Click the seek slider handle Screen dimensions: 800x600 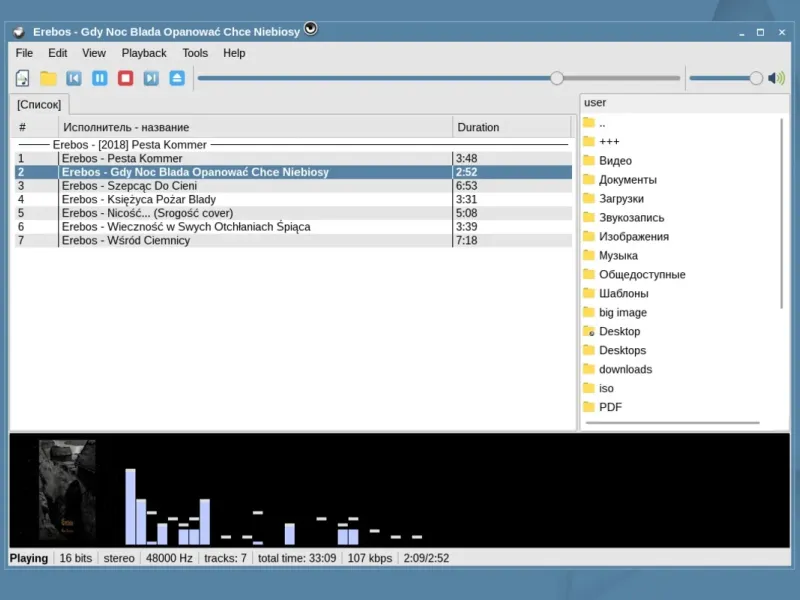point(557,78)
